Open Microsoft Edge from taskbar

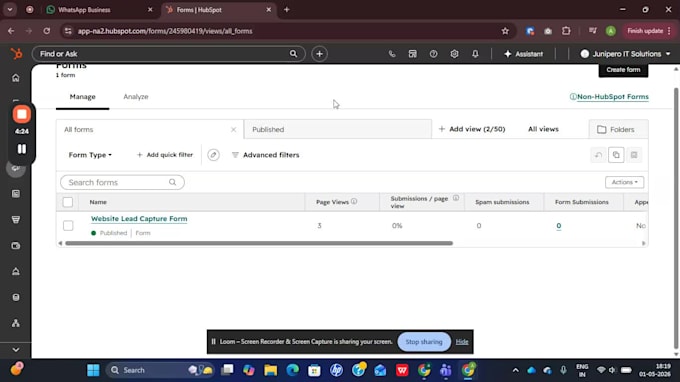[x=293, y=370]
